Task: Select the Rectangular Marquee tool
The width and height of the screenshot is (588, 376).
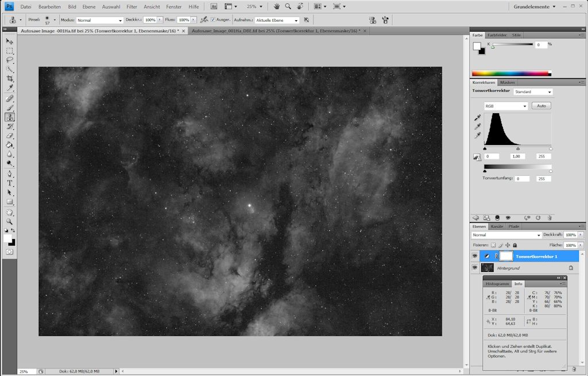Action: pyautogui.click(x=10, y=51)
